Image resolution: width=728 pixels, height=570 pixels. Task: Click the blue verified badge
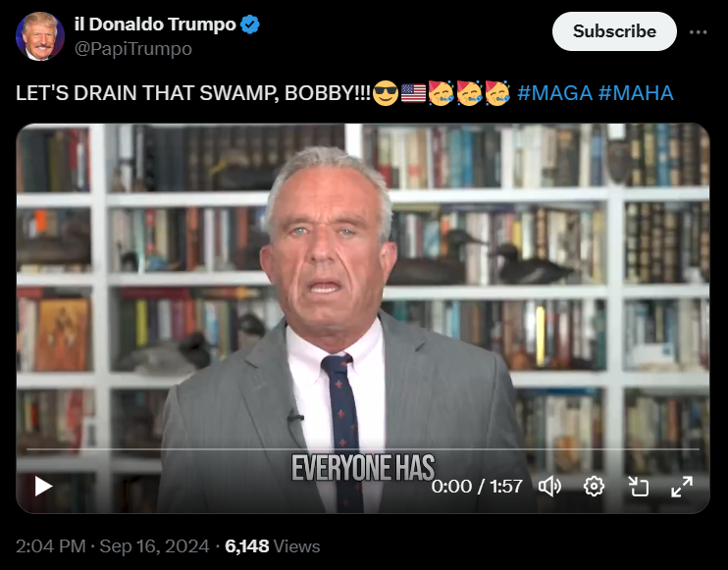click(250, 25)
